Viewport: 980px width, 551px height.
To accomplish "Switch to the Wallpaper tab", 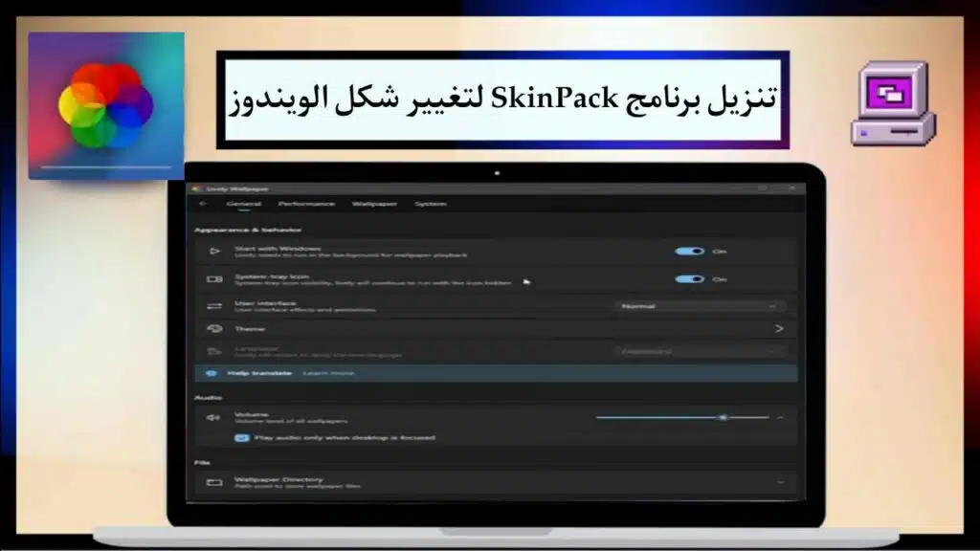I will (374, 204).
